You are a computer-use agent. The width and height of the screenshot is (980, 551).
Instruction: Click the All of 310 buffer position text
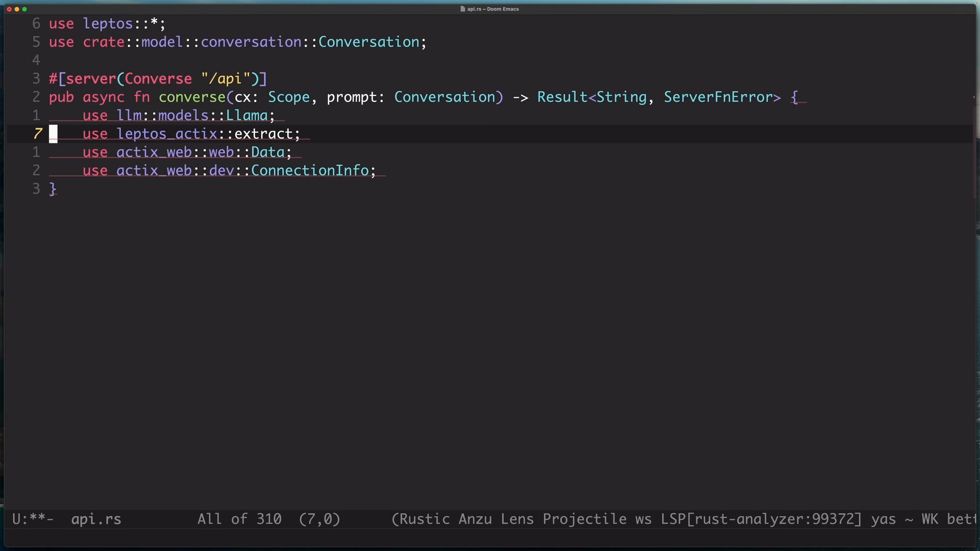pos(239,519)
